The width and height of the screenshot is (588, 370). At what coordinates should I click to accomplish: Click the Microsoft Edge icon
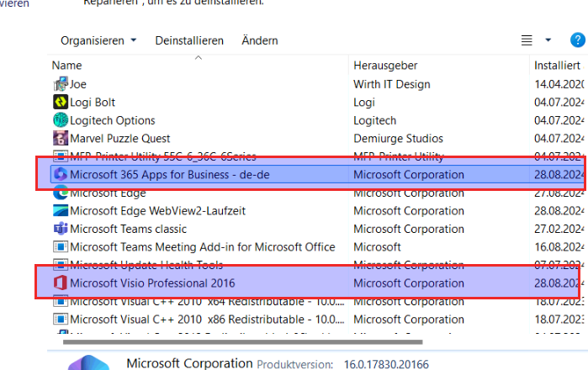click(x=60, y=193)
